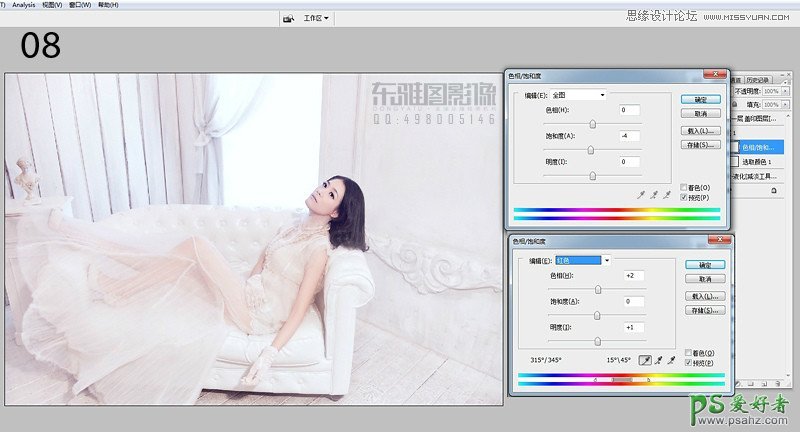Select the add-to-sample eyedropper in lower dialog
800x432 pixels.
[658, 359]
